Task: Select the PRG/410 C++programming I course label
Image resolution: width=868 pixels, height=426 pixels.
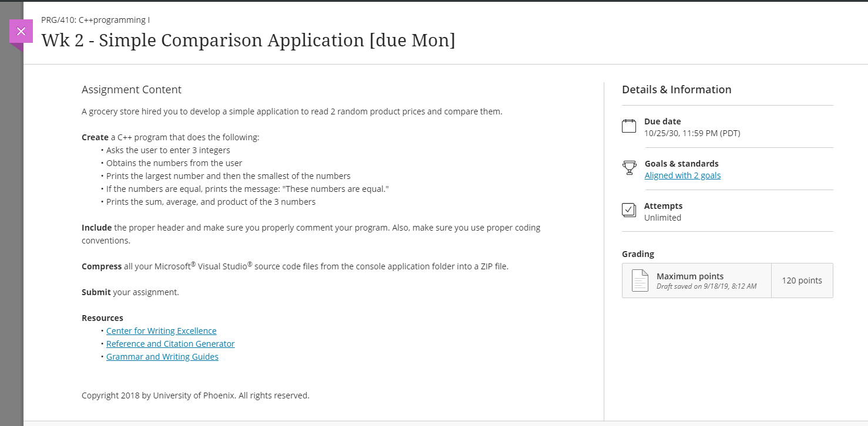Action: coord(95,20)
